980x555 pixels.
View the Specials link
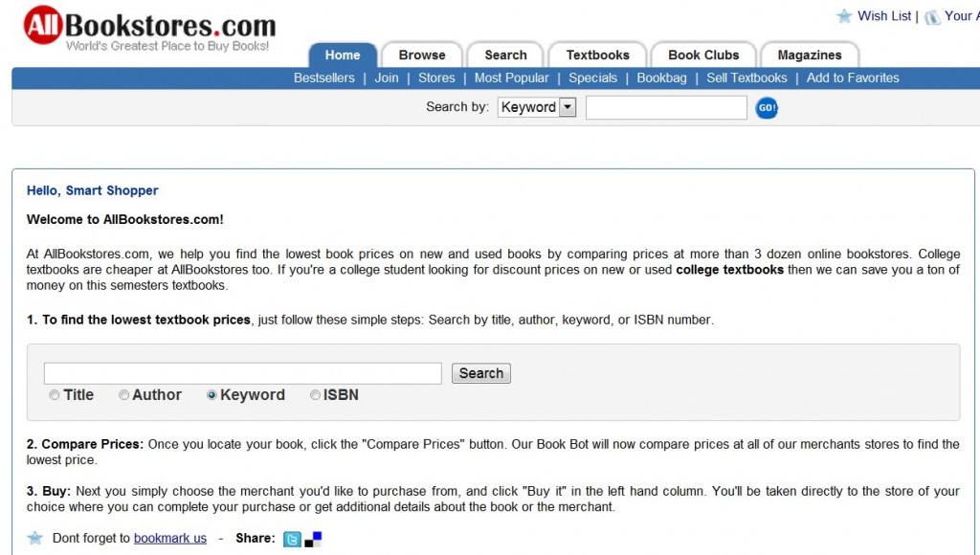click(x=592, y=78)
